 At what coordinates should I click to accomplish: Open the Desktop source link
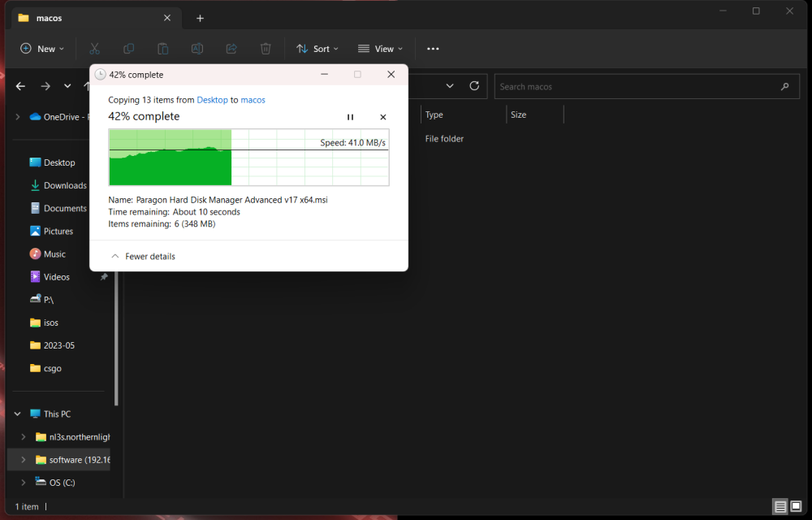click(212, 100)
